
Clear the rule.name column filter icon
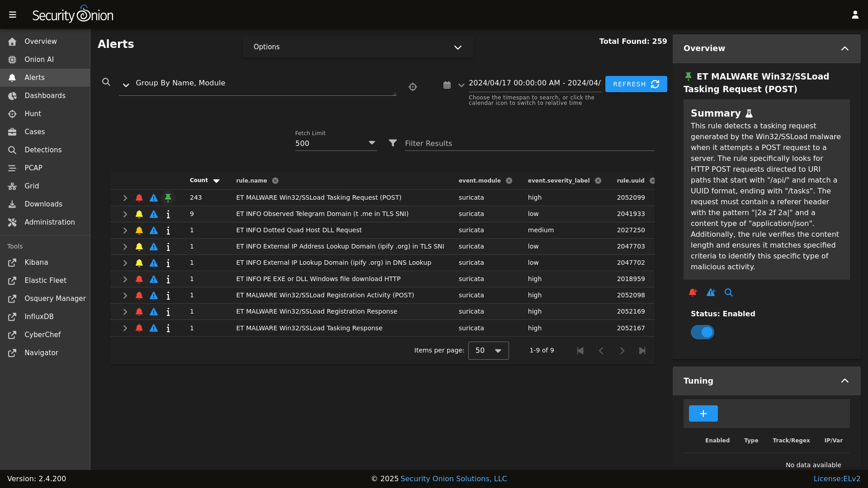coord(275,180)
